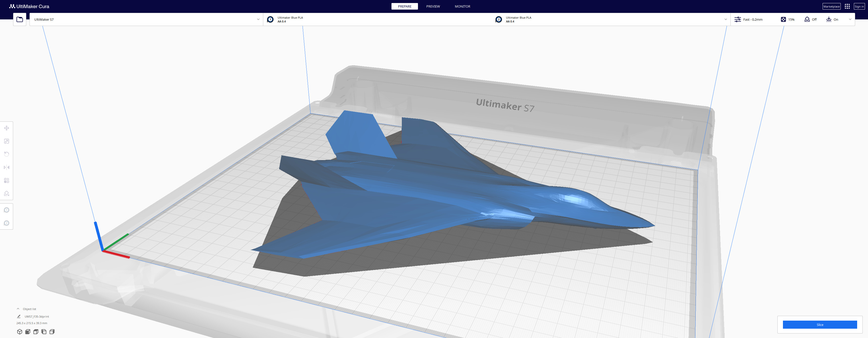Click the Sign in button

click(x=859, y=6)
